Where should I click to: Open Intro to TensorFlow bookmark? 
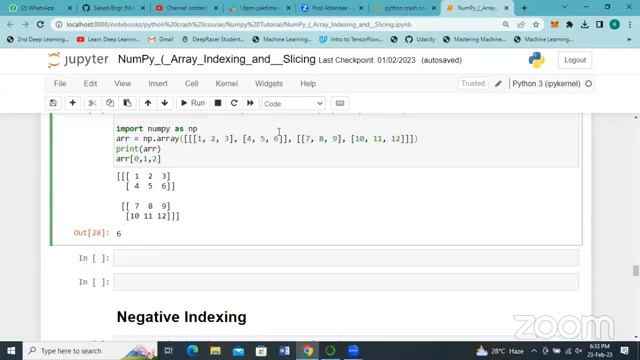tap(351, 40)
